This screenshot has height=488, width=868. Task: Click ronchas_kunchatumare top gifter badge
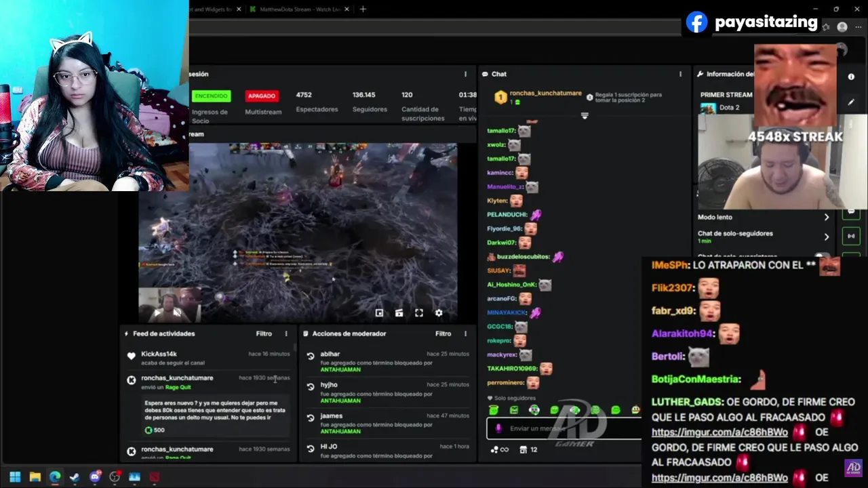[500, 98]
